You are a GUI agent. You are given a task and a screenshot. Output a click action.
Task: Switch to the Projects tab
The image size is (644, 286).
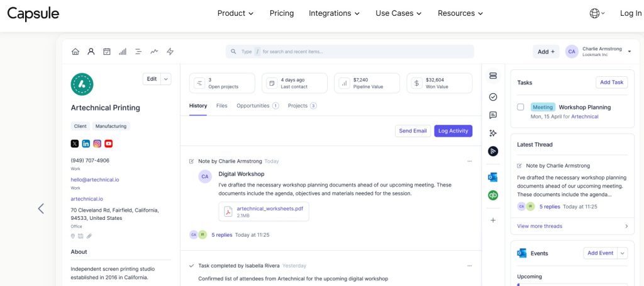click(303, 106)
